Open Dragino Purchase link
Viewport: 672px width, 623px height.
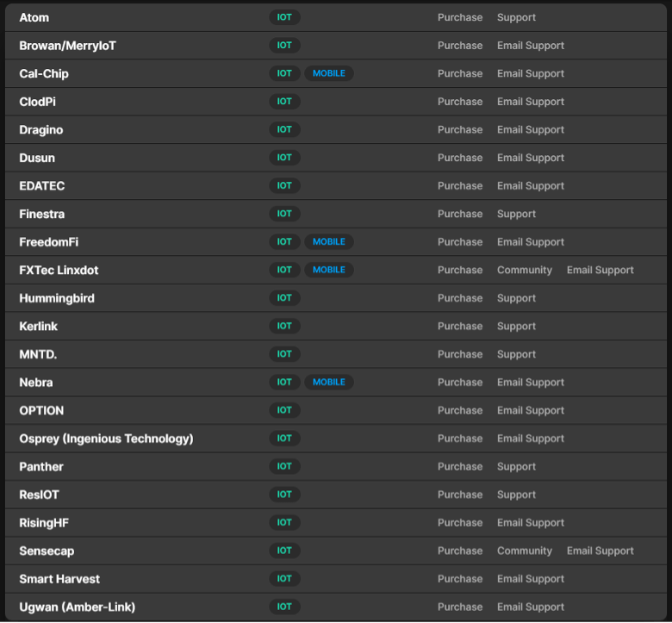[x=460, y=130]
